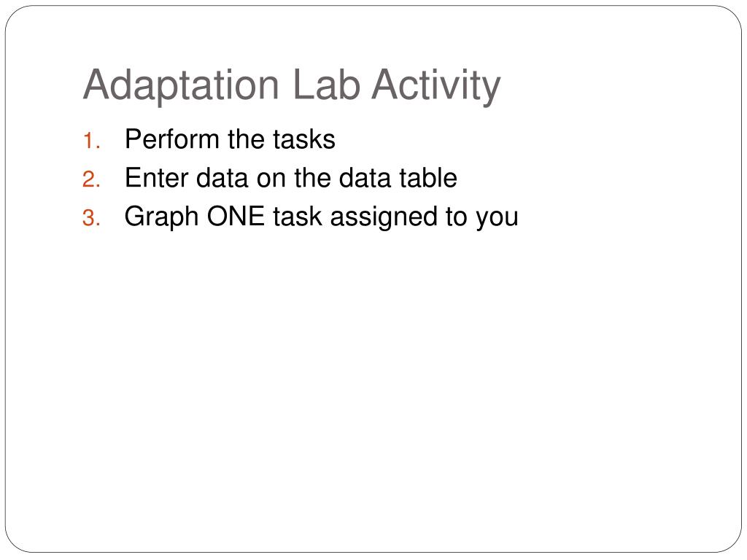Click the word "data" right after "Enter"
Screen dimensions: 747x560
point(222,178)
